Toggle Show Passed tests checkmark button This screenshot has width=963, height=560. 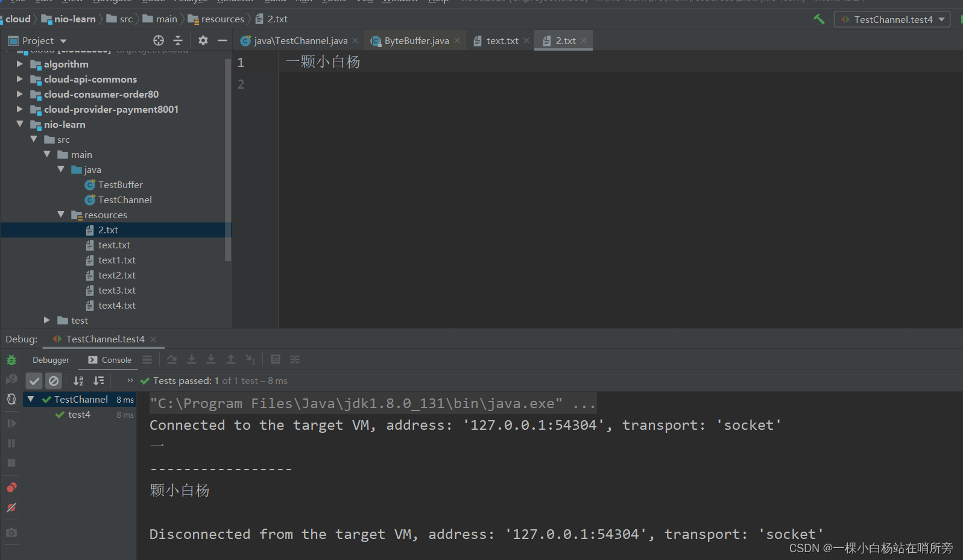pyautogui.click(x=34, y=381)
